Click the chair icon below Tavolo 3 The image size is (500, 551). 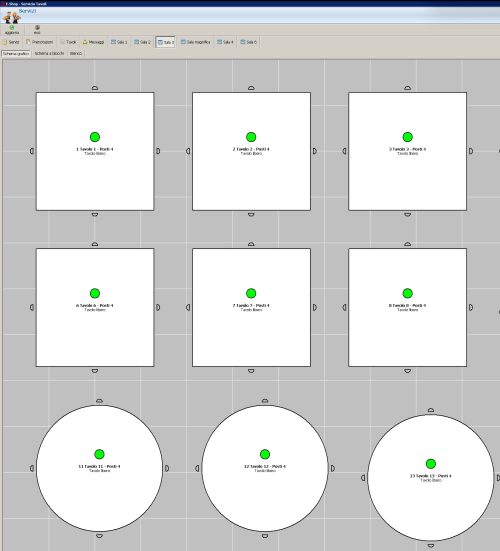(407, 214)
